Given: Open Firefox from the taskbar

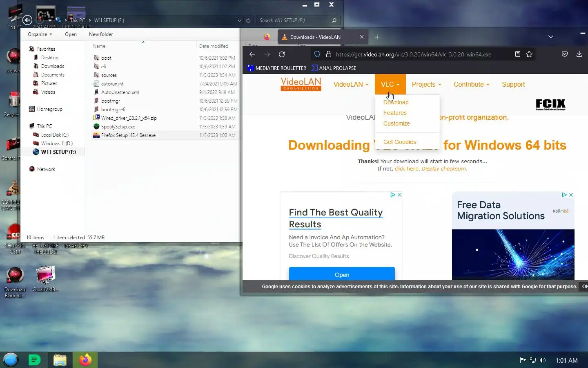Looking at the screenshot, I should [x=85, y=360].
